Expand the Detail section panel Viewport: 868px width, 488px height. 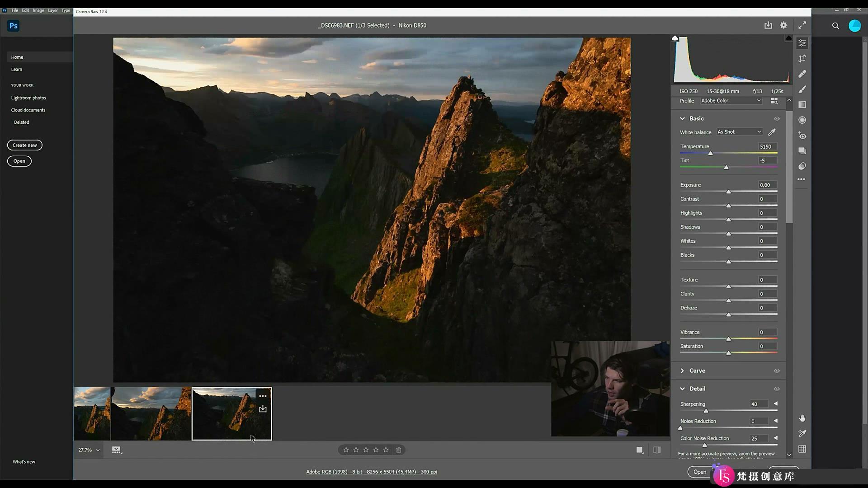683,389
